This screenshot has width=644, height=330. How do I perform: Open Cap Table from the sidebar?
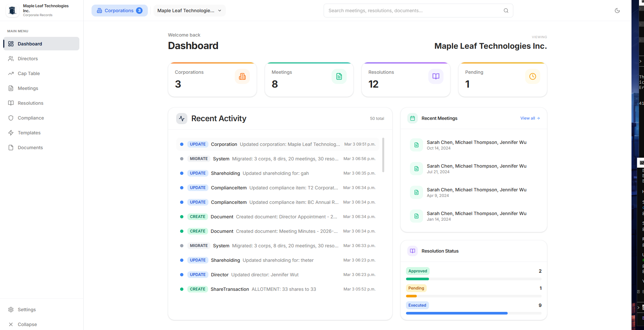pyautogui.click(x=41, y=73)
